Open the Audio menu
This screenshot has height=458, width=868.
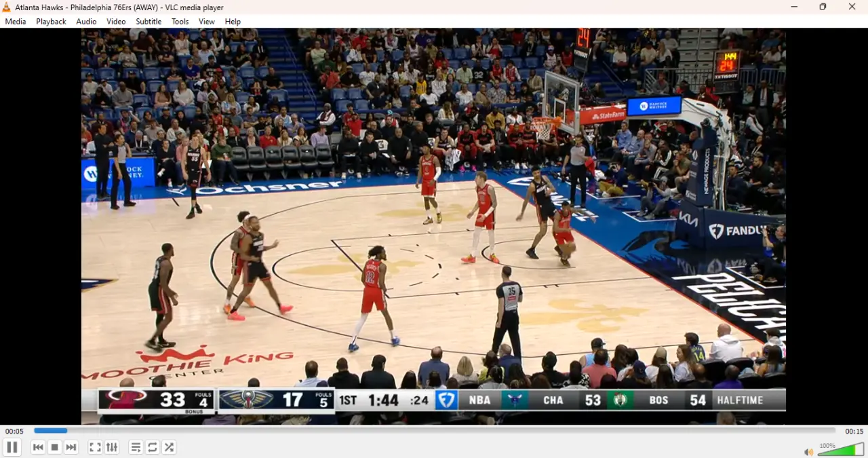tap(86, 22)
